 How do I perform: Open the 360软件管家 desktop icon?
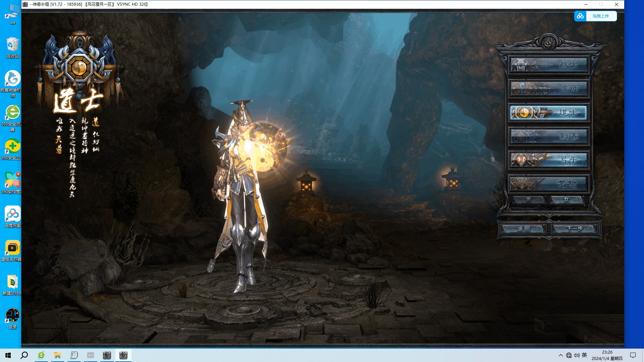13,183
